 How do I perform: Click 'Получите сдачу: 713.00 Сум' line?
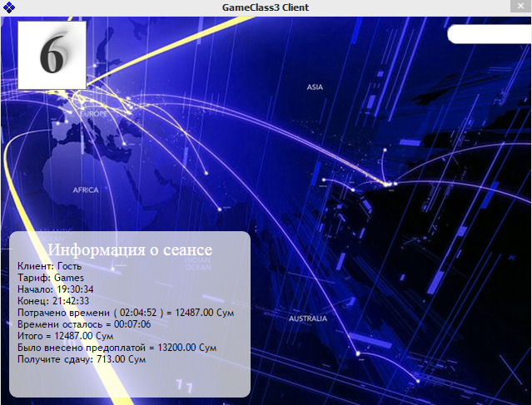(82, 359)
